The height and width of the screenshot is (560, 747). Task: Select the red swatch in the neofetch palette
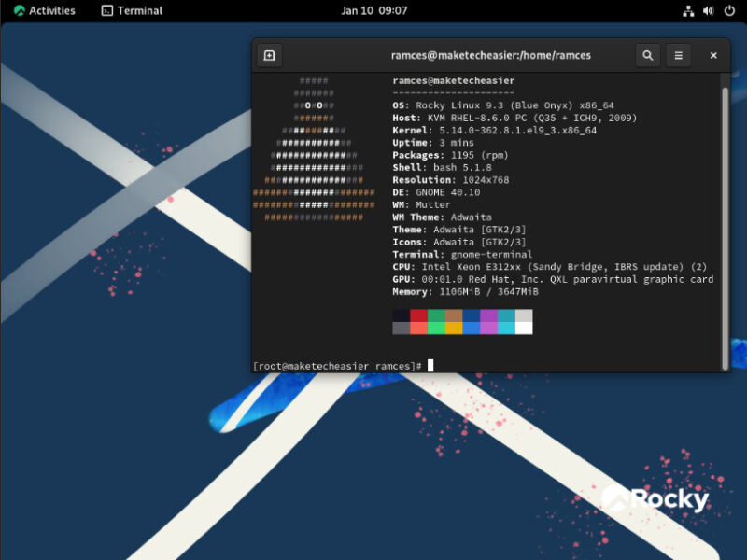point(418,317)
